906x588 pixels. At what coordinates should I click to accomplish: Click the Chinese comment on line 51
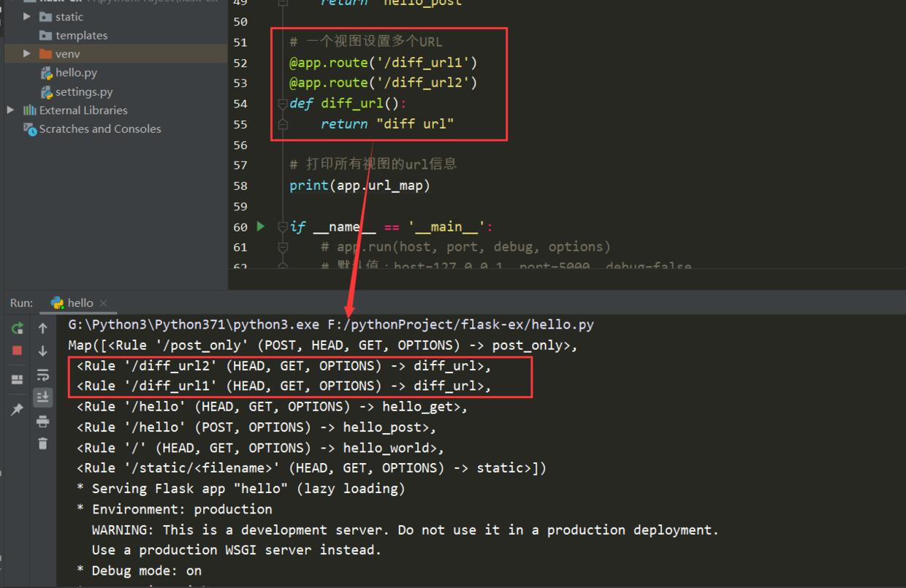[x=366, y=42]
